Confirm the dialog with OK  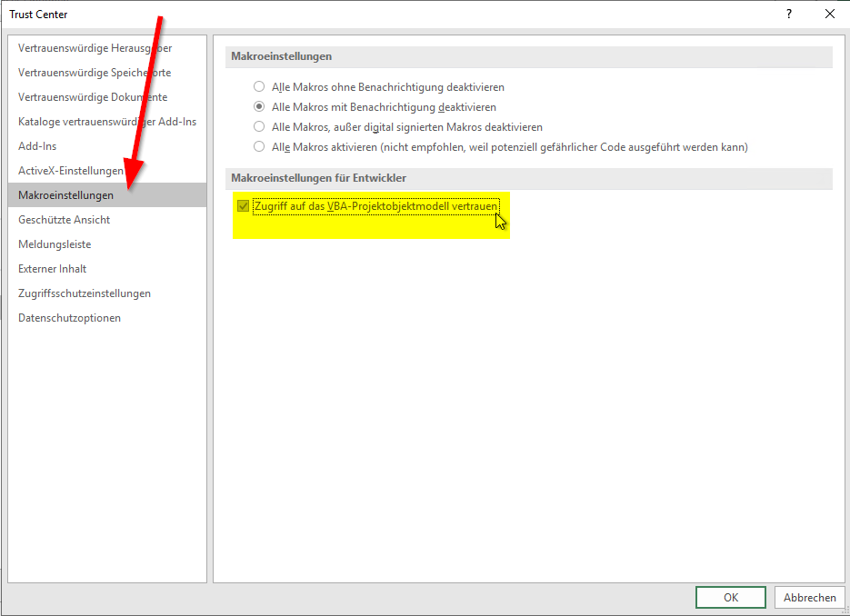tap(731, 597)
